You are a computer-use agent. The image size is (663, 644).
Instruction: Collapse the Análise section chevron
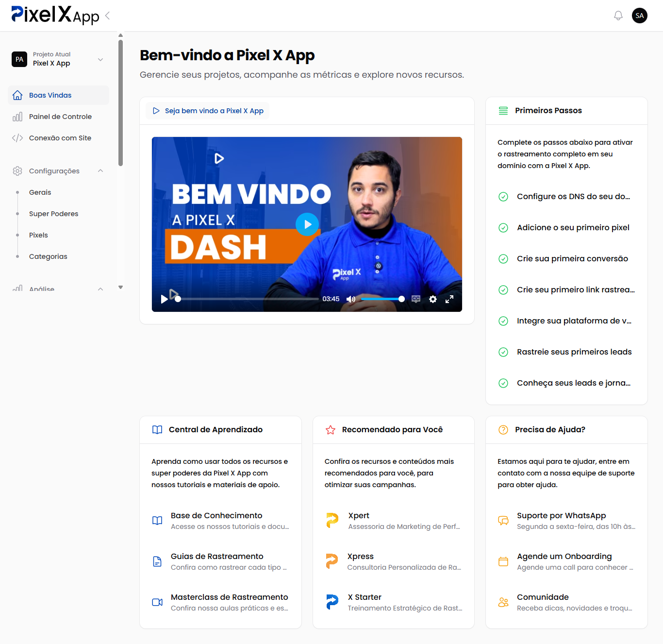tap(100, 289)
